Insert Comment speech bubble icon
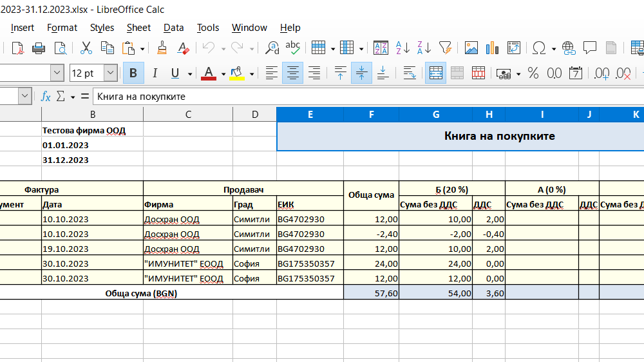The image size is (644, 362). (x=590, y=48)
